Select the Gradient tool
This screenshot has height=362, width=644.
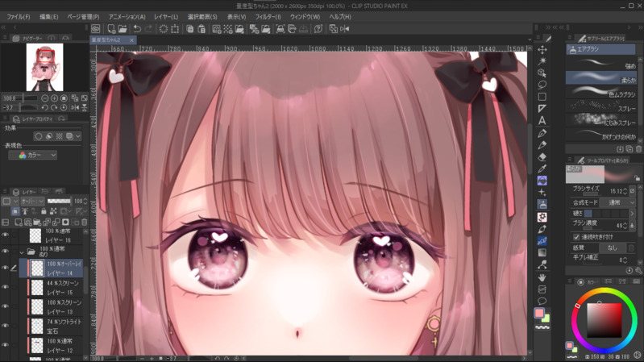point(542,252)
